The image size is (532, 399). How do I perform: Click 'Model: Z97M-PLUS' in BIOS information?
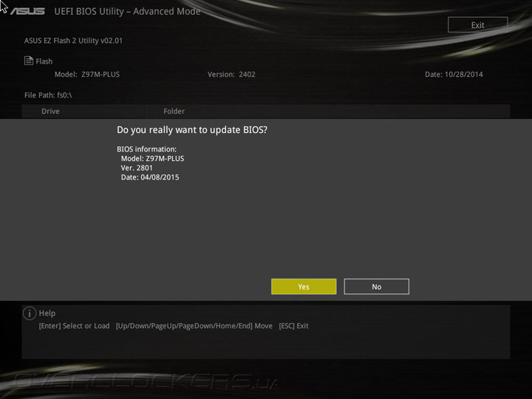click(x=152, y=158)
